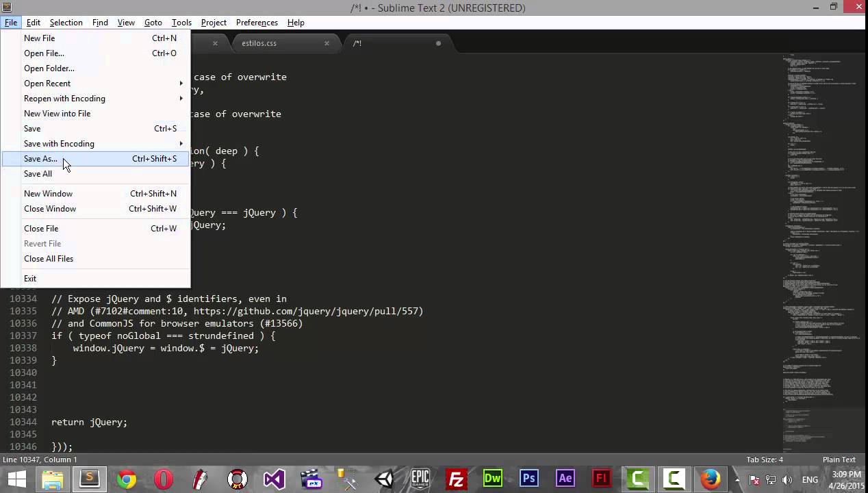Open the View menu

(126, 23)
